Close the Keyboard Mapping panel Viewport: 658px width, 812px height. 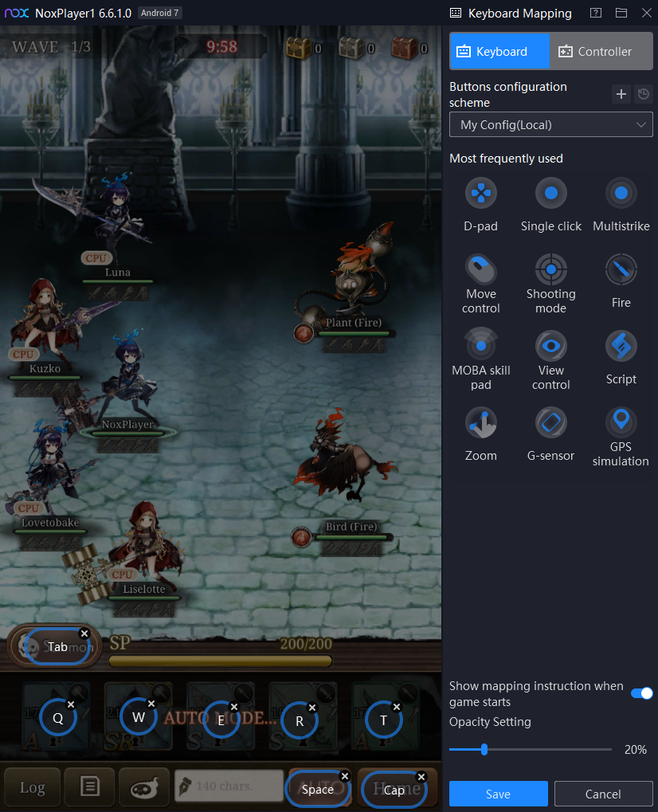point(647,13)
